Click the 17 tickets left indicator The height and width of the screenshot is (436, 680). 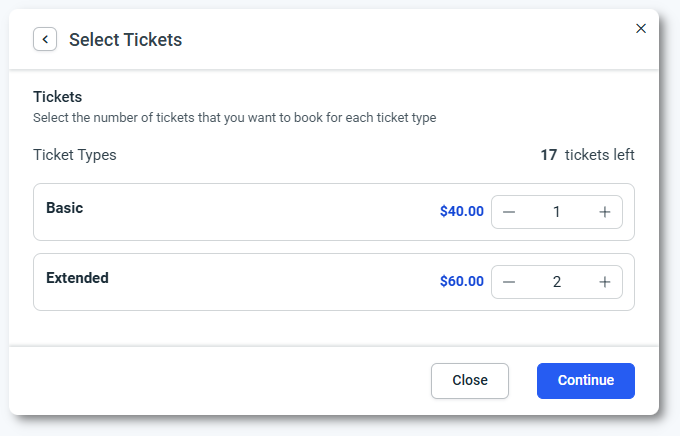tap(587, 155)
